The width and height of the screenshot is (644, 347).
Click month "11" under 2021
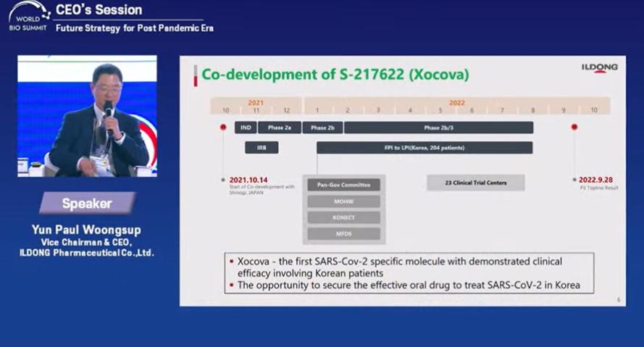tap(256, 110)
